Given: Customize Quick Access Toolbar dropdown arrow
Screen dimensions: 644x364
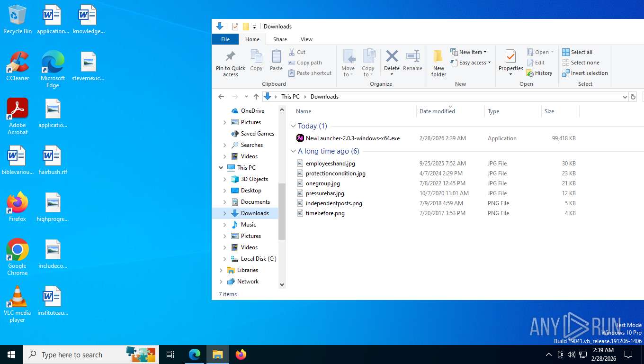Looking at the screenshot, I should coord(254,27).
